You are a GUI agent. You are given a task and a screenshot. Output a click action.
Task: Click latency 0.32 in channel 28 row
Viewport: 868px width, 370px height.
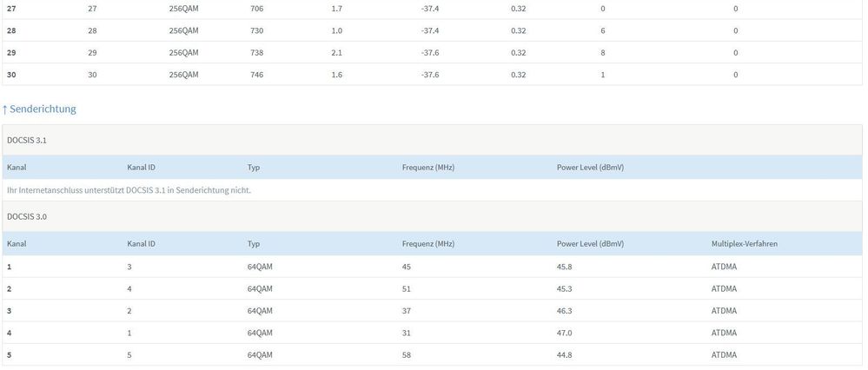[519, 30]
